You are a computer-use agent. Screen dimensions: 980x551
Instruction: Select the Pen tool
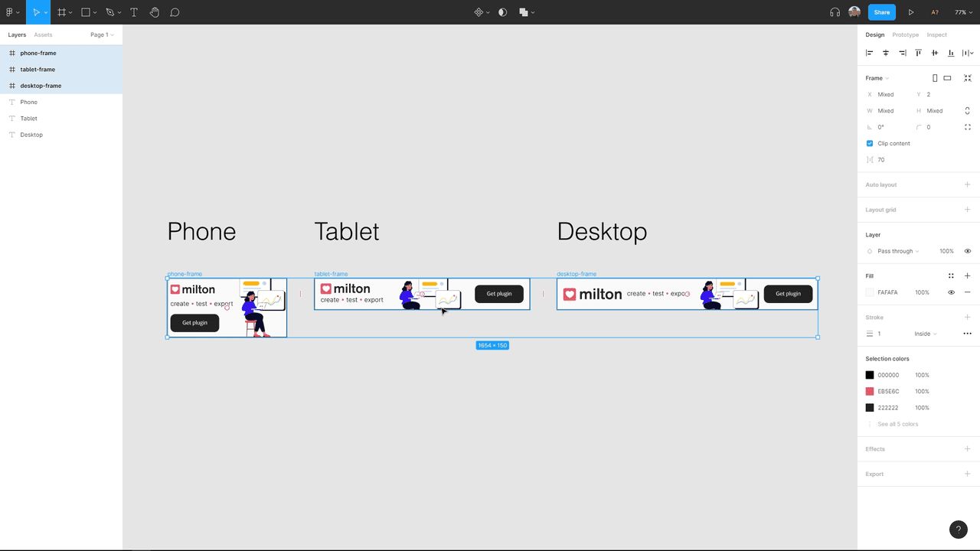tap(109, 12)
